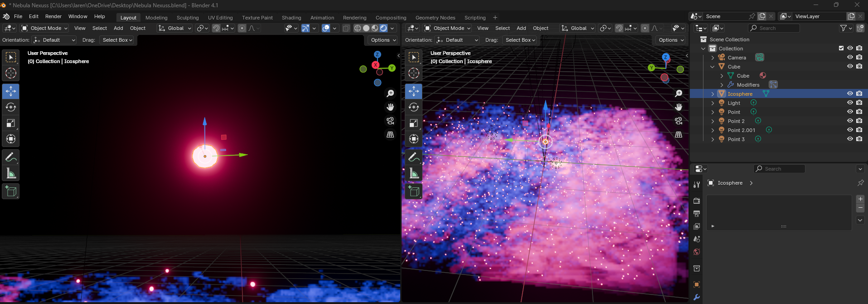This screenshot has width=868, height=304.
Task: Select the Cursor tool in left viewport
Action: 11,73
